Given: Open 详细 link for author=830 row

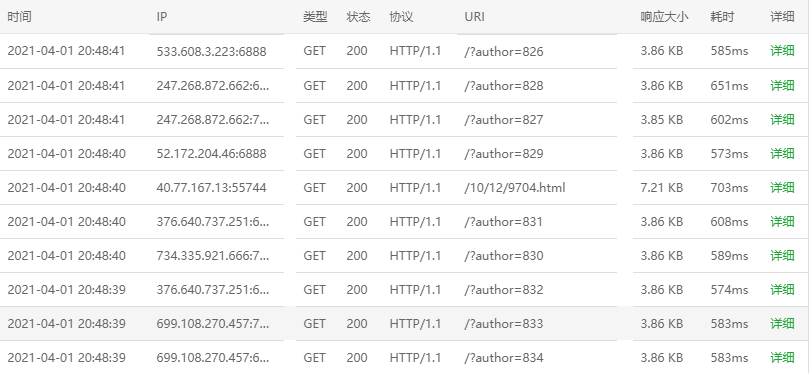Looking at the screenshot, I should coord(782,255).
